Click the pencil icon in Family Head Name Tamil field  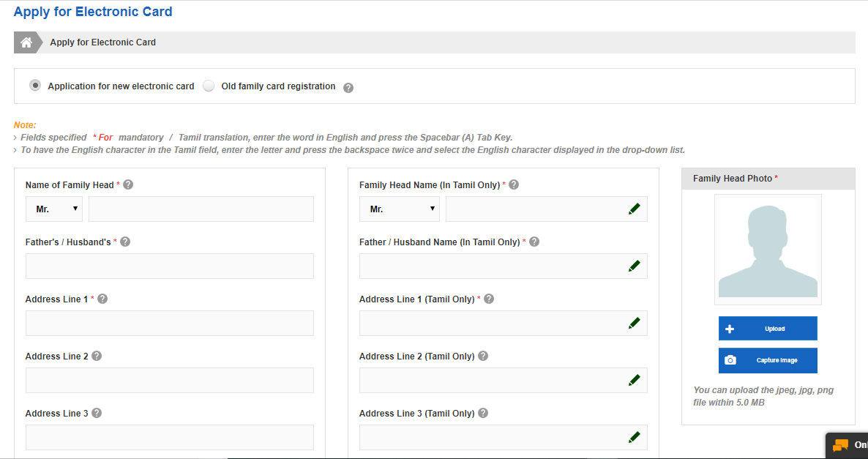[x=635, y=208]
